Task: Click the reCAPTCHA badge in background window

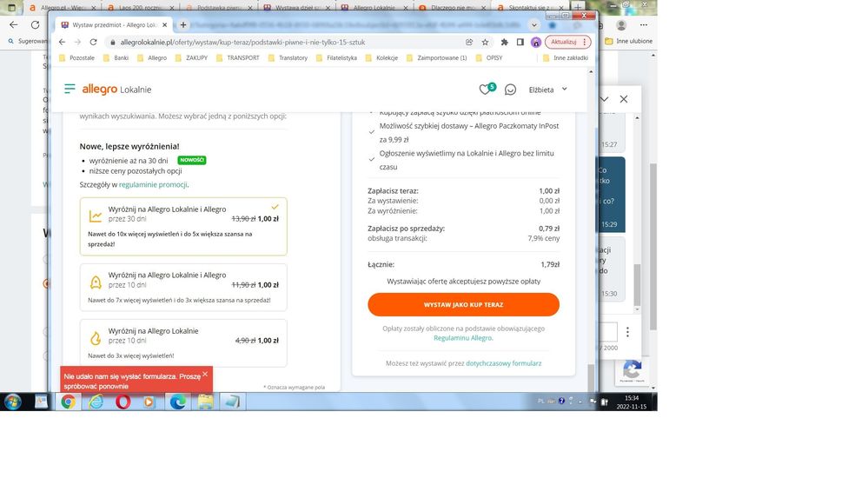Action: tap(632, 371)
